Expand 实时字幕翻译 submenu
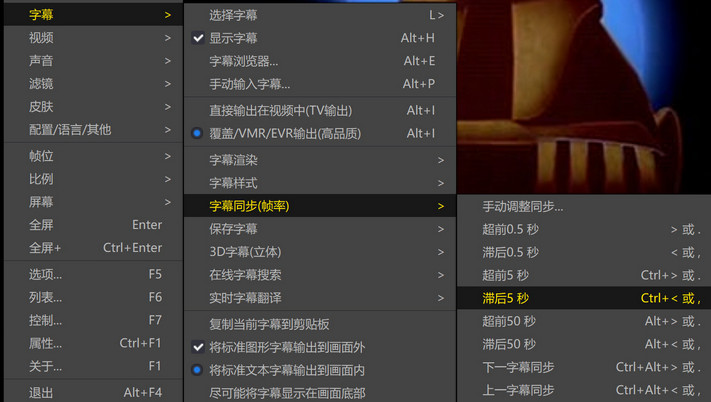 point(320,298)
